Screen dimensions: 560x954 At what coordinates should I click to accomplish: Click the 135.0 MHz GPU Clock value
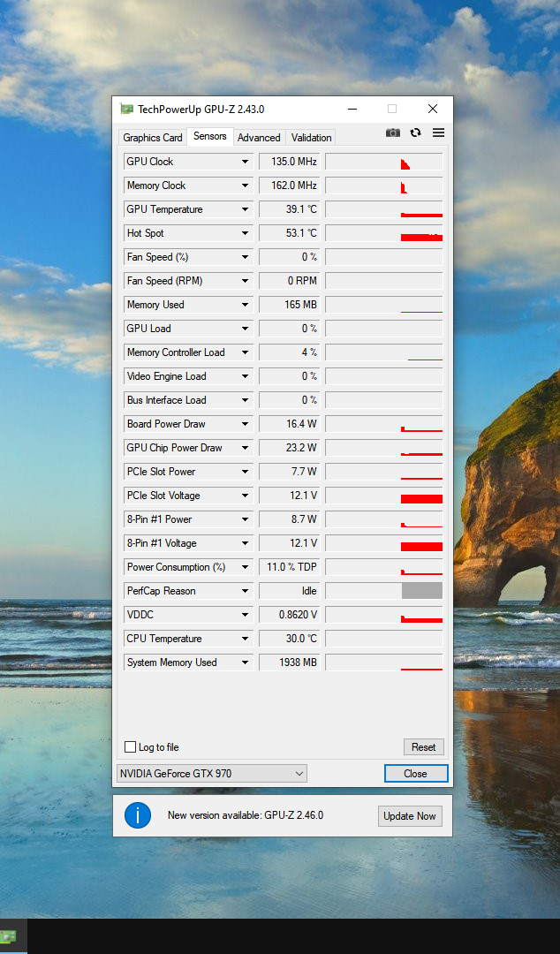(x=289, y=162)
